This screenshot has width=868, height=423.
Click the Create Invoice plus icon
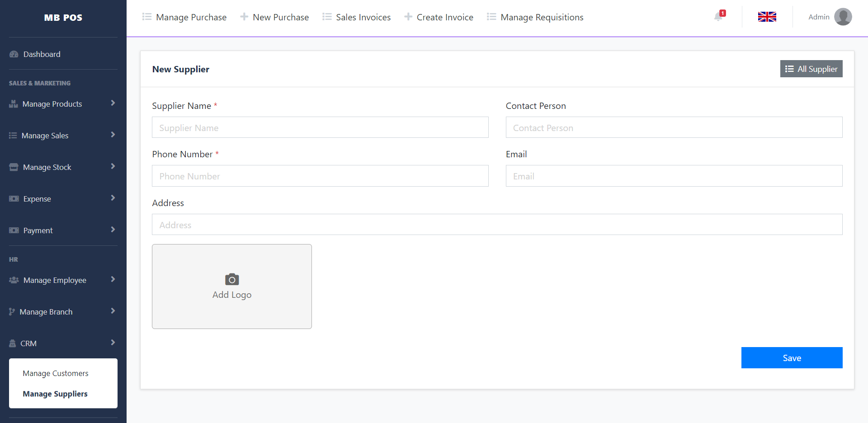(x=408, y=17)
